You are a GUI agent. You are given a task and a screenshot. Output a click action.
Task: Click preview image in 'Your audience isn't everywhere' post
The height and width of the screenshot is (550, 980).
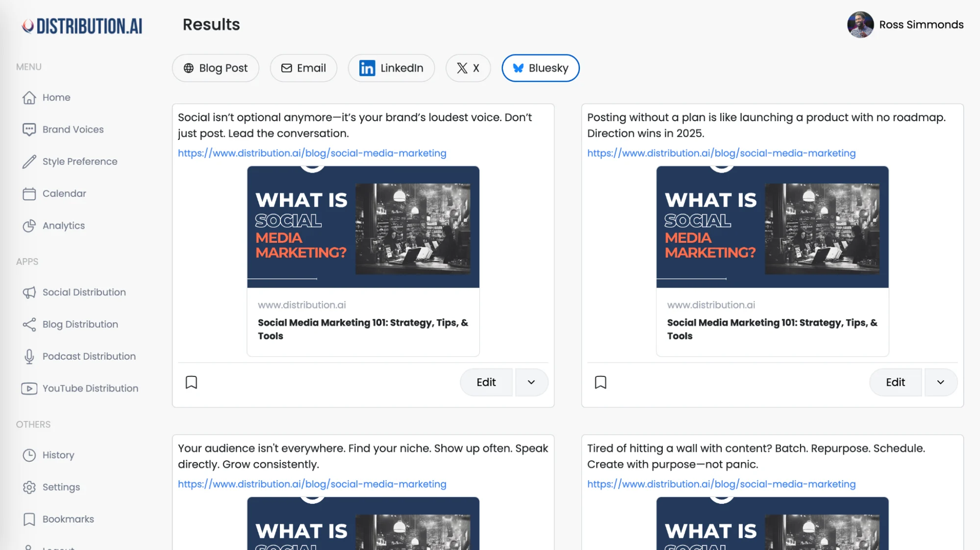tap(363, 524)
